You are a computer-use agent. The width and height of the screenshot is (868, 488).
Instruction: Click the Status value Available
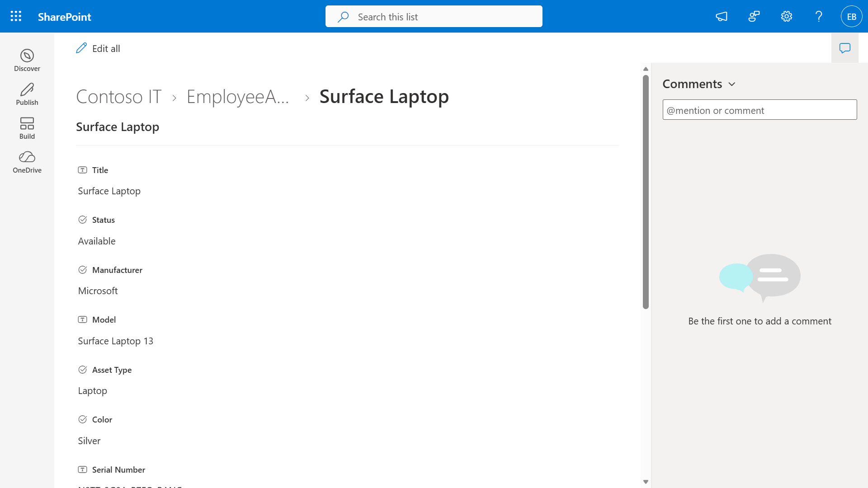[97, 241]
